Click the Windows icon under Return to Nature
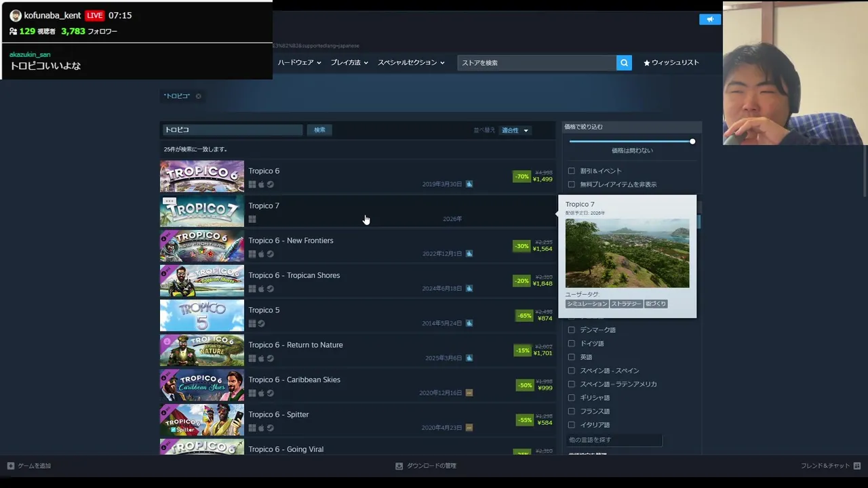 252,359
